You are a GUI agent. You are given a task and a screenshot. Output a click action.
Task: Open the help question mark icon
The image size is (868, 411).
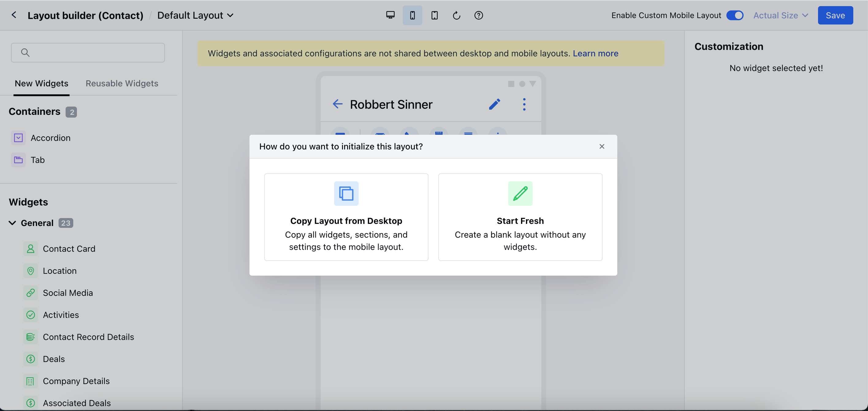[x=478, y=15]
